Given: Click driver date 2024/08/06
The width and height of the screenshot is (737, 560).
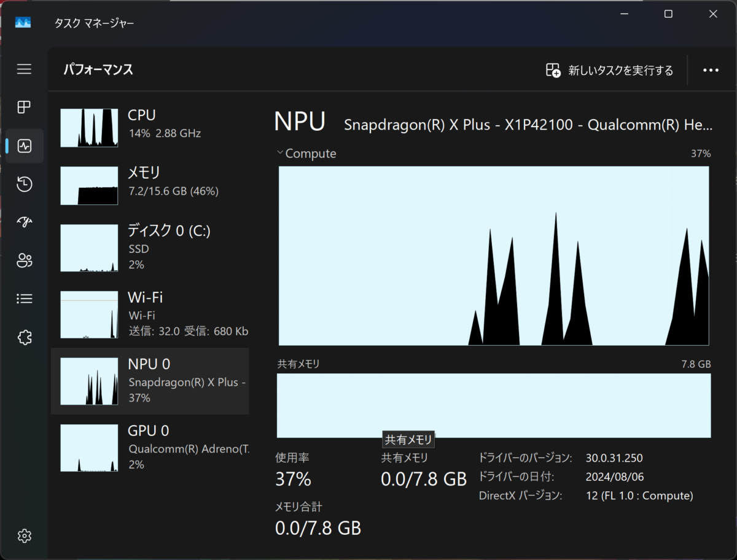Looking at the screenshot, I should click(x=615, y=477).
